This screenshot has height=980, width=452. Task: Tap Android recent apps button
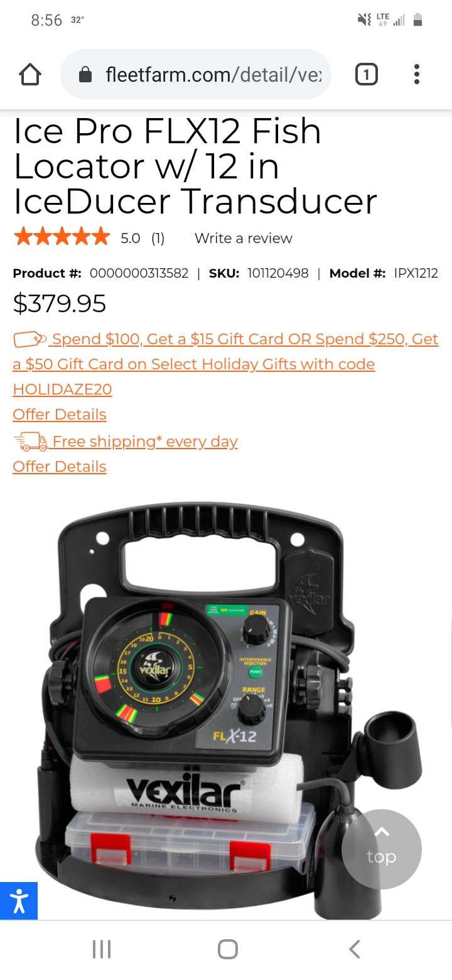[102, 949]
